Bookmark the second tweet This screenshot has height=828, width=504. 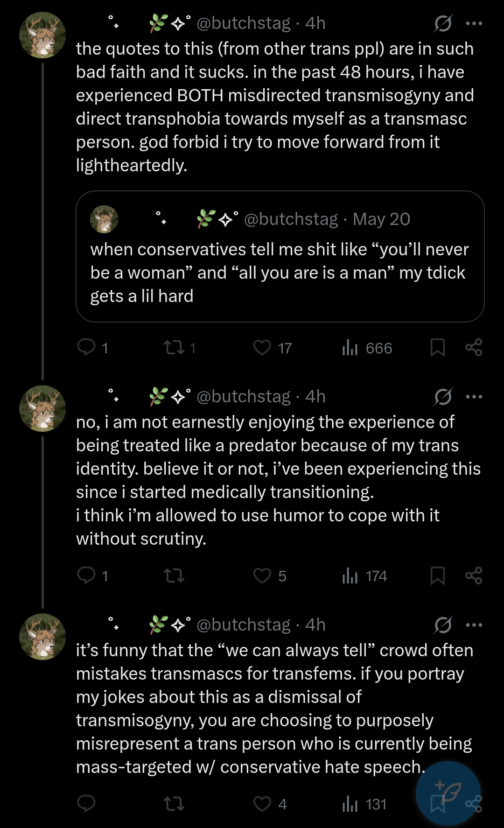pyautogui.click(x=437, y=575)
